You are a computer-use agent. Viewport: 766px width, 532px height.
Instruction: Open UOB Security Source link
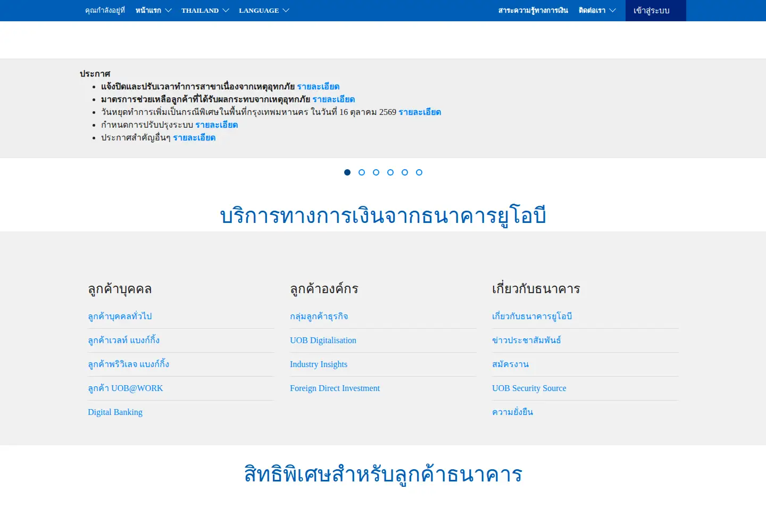tap(529, 388)
